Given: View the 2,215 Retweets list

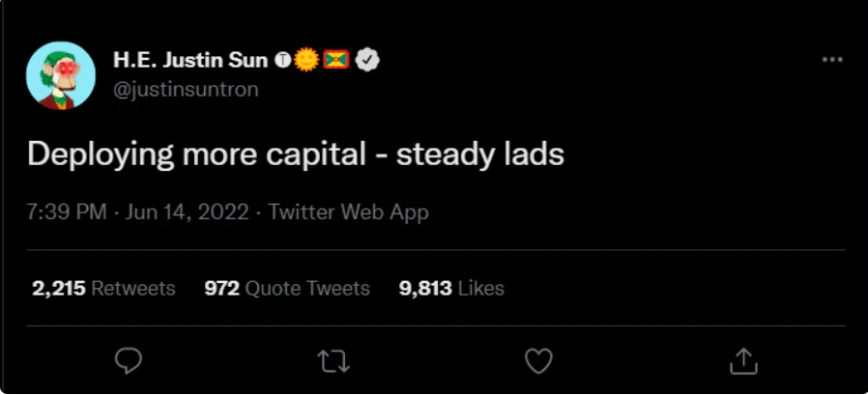Looking at the screenshot, I should coord(103,288).
